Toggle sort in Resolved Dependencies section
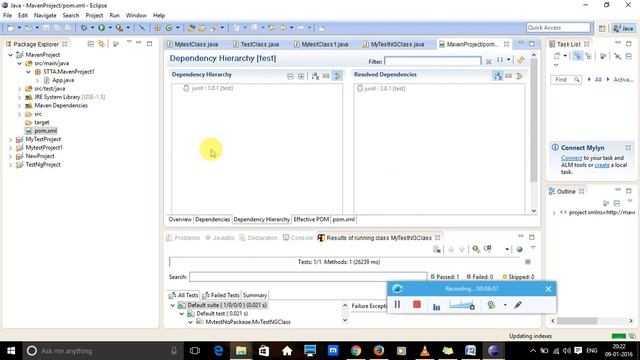640x360 pixels. click(x=497, y=76)
